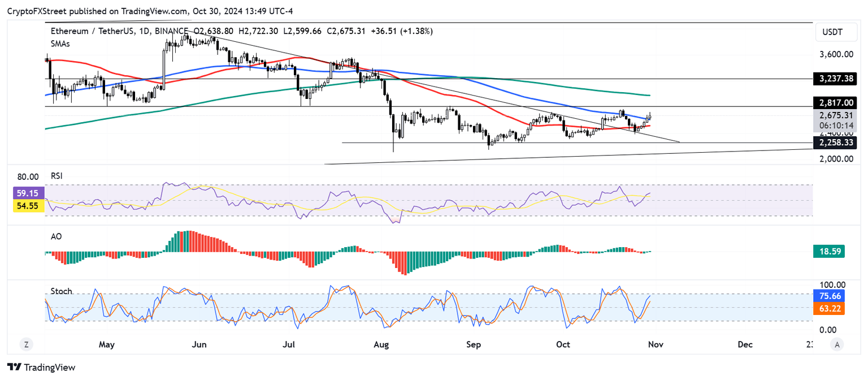The width and height of the screenshot is (868, 380).
Task: Click the TradingView watermark logo
Action: pyautogui.click(x=40, y=368)
